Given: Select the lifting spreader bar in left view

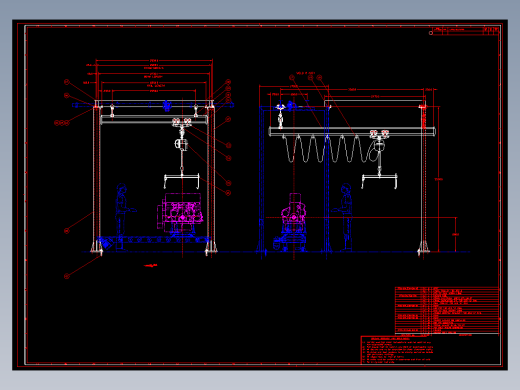Looking at the screenshot, I should pyautogui.click(x=182, y=181).
